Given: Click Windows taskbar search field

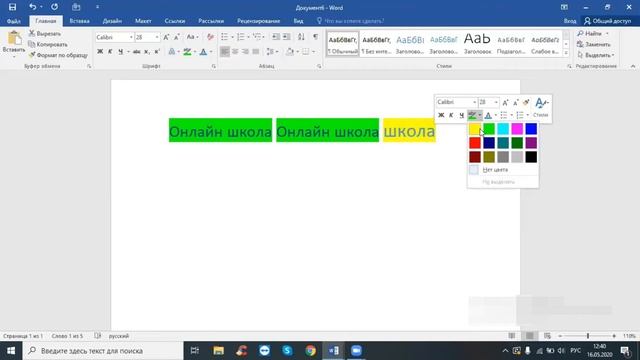Looking at the screenshot, I should (103, 351).
